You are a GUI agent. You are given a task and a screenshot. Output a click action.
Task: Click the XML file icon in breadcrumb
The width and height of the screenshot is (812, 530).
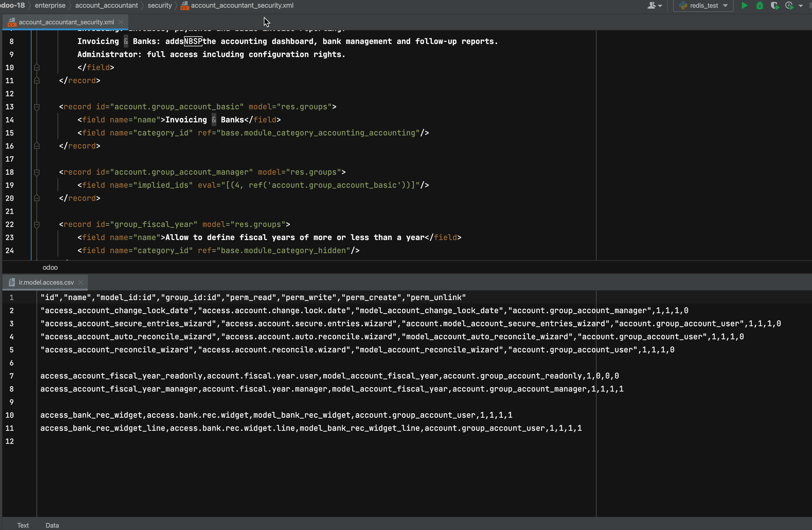pos(185,5)
